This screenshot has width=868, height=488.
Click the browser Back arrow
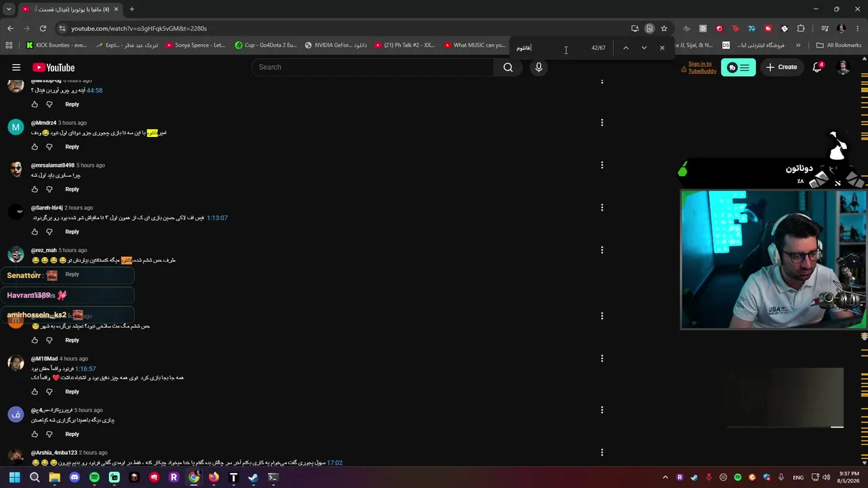[10, 28]
